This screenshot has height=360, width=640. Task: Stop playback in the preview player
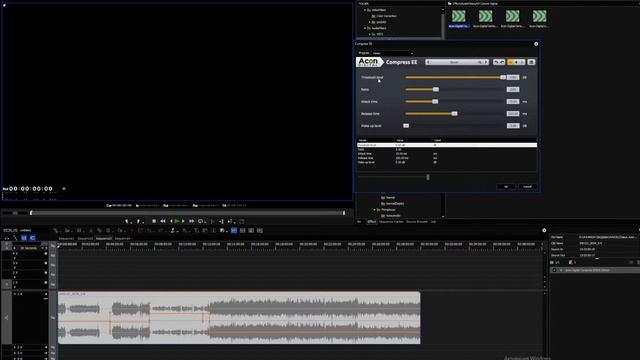click(154, 221)
